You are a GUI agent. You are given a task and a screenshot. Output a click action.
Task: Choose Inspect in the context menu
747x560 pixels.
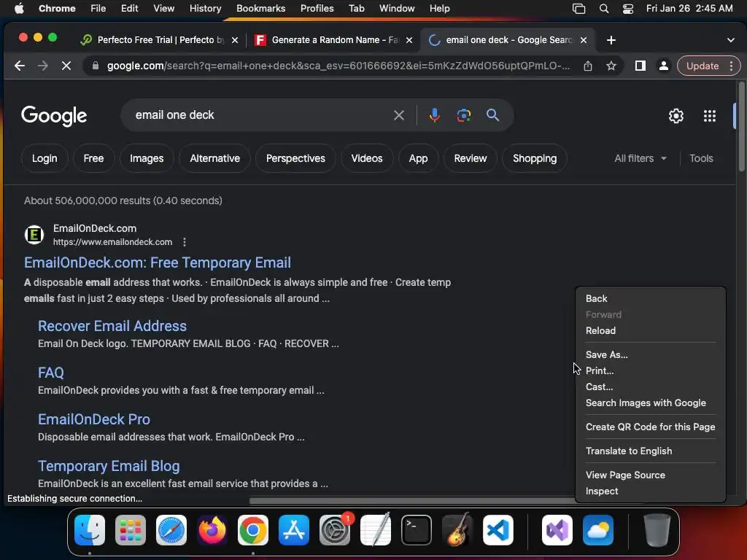[650, 491]
